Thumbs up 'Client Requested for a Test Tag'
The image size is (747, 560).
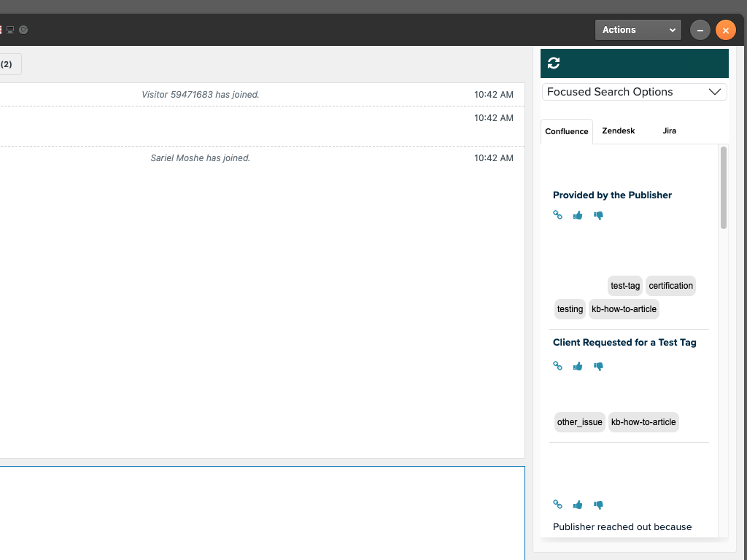[x=578, y=366]
